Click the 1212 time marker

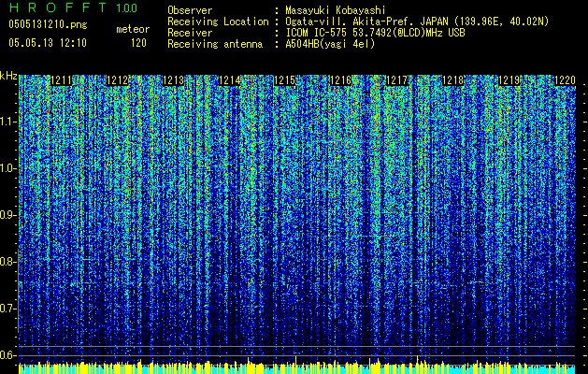[x=118, y=80]
